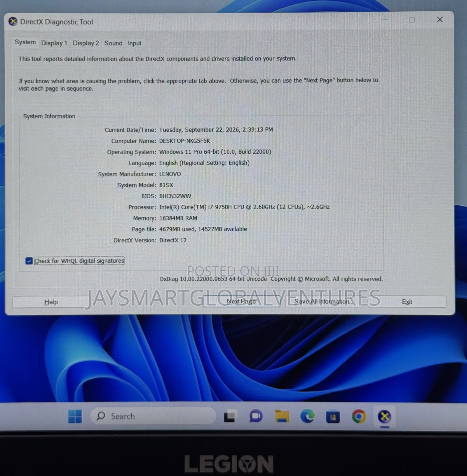Click the Language English regional setting value
Viewport: 467px width, 476px height.
[204, 163]
